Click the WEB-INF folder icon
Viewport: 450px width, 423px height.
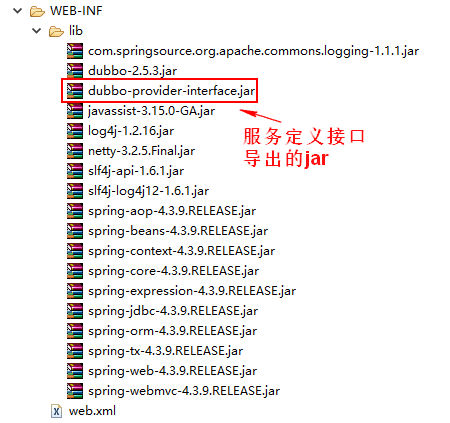coord(37,11)
